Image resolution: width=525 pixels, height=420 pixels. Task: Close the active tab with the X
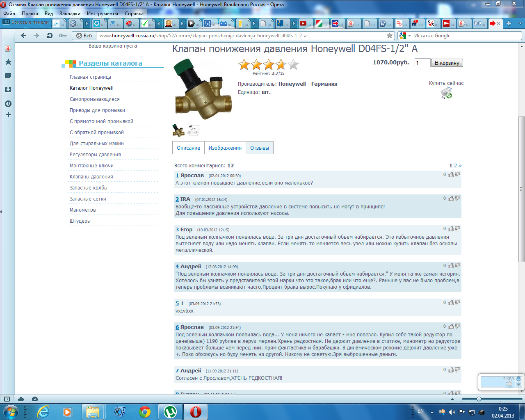499,23
